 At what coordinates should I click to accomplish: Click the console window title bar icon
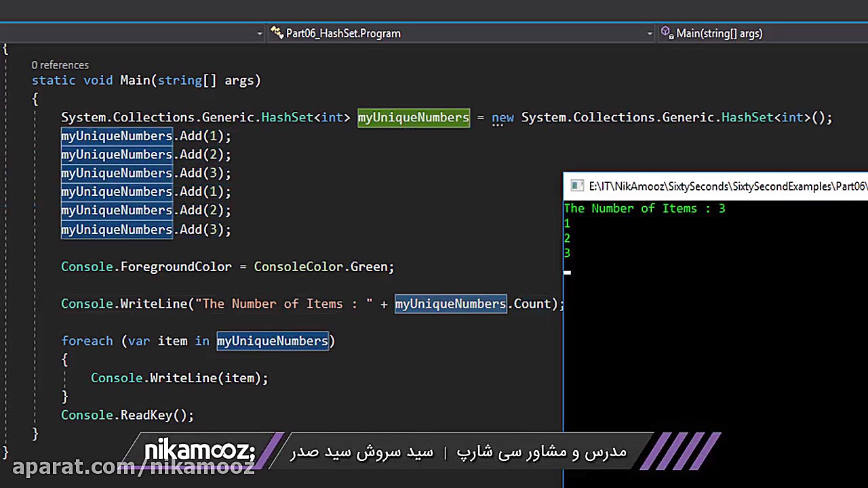[x=577, y=186]
